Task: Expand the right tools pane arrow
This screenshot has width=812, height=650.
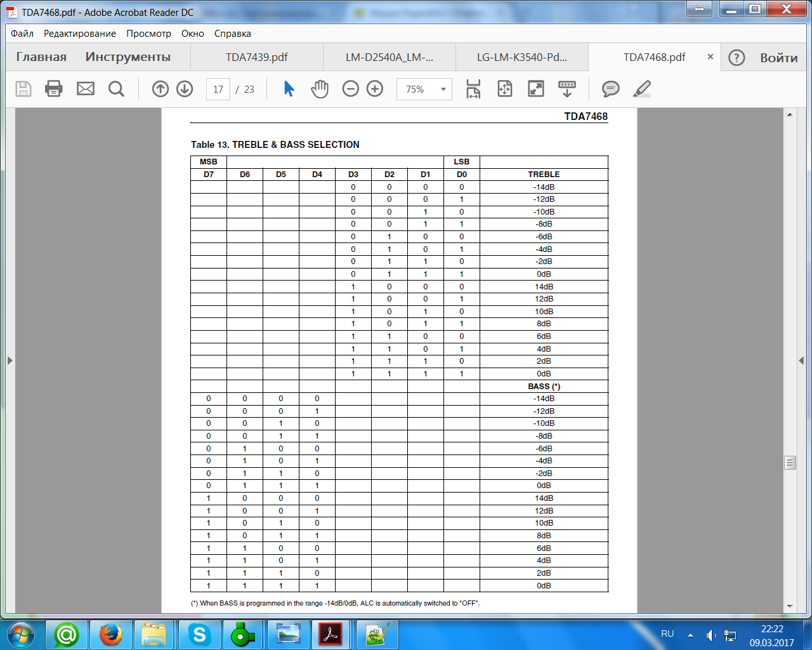Action: 801,361
